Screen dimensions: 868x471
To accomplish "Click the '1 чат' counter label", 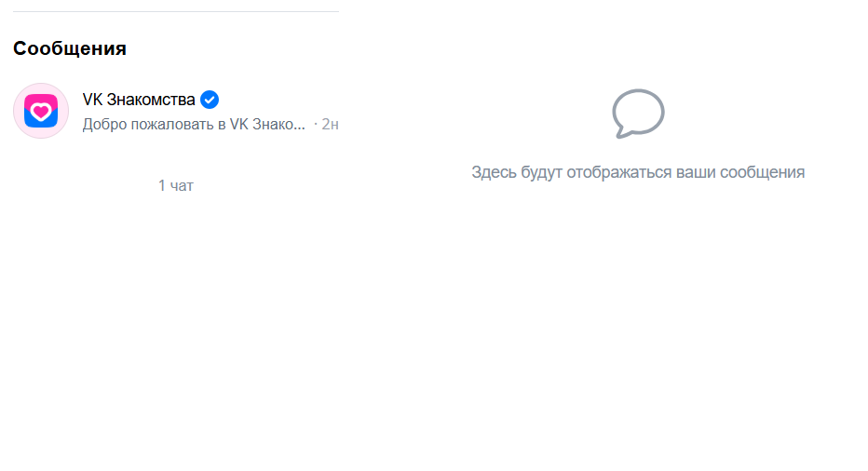I will coord(176,185).
